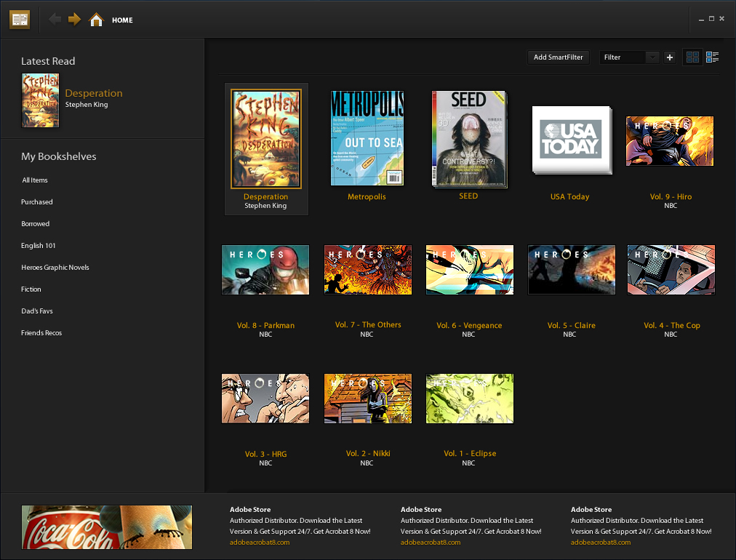Viewport: 736px width, 560px height.
Task: Click the library book icon in top-left
Action: (20, 20)
